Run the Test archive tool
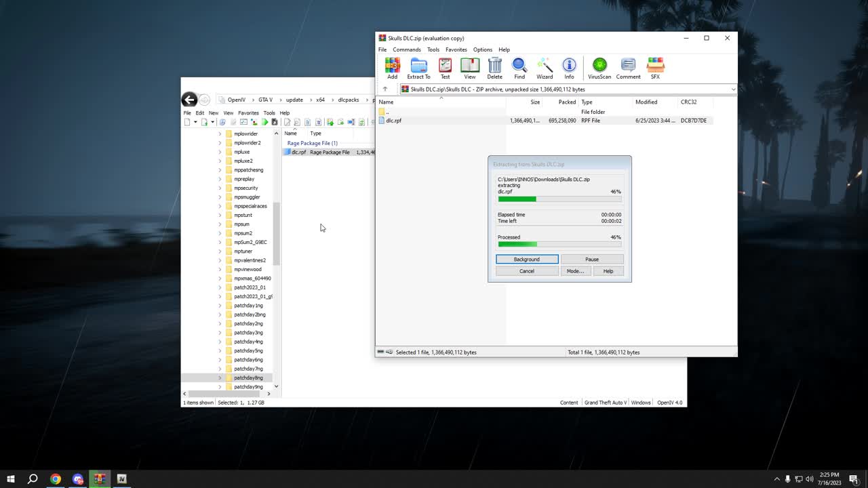This screenshot has height=488, width=868. point(445,68)
